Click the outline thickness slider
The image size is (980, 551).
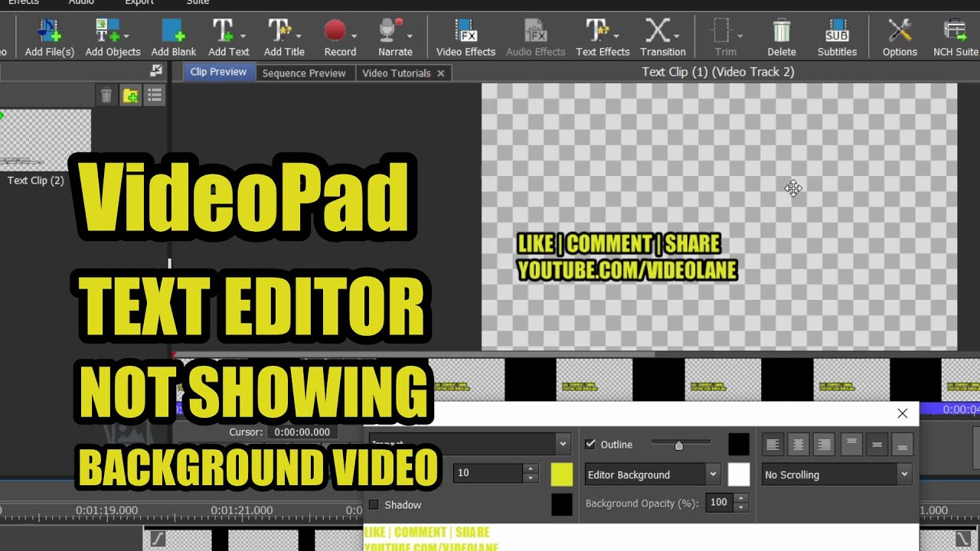681,444
